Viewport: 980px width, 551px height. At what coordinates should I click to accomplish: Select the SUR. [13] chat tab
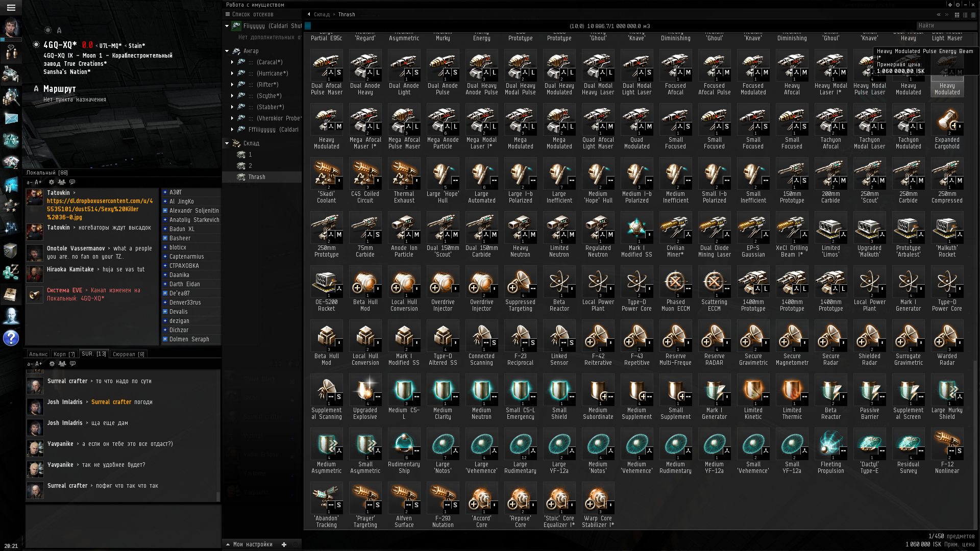click(x=94, y=354)
